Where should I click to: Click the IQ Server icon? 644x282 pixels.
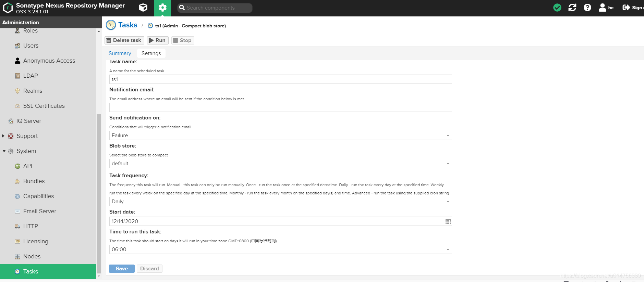pyautogui.click(x=11, y=121)
